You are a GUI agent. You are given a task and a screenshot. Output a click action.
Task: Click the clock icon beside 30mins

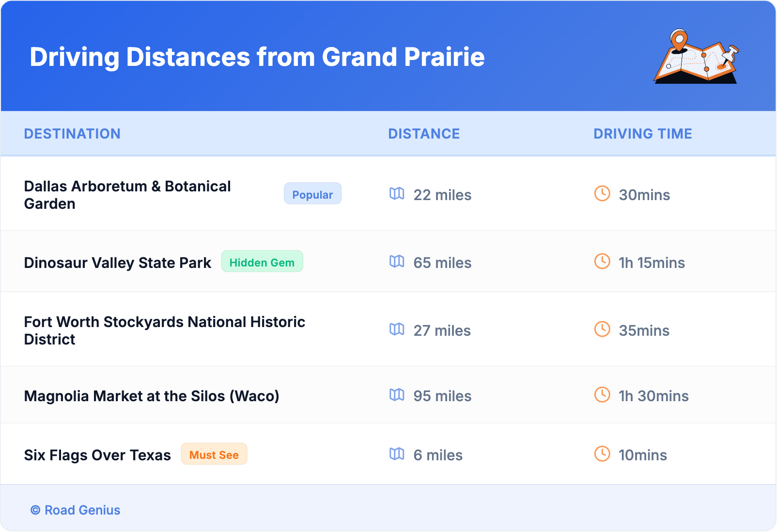click(x=602, y=193)
